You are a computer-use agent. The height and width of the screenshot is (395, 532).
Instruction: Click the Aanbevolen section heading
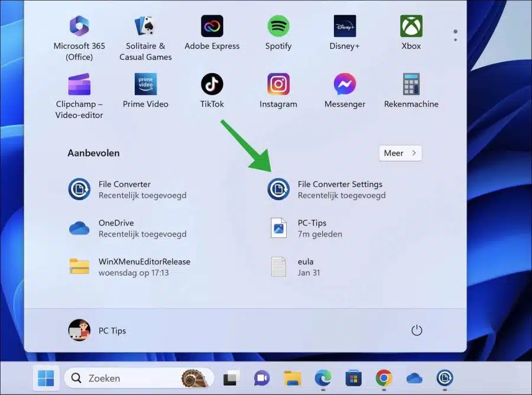(93, 153)
